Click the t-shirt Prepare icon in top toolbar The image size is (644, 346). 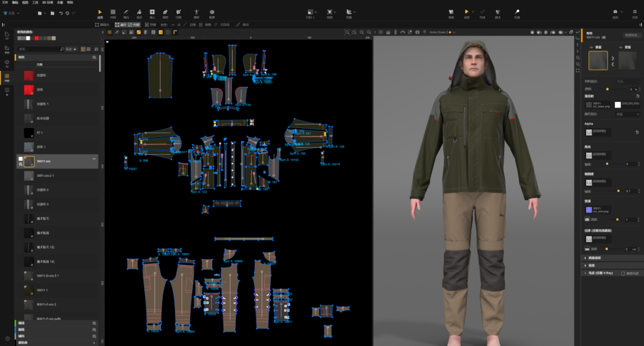point(451,13)
